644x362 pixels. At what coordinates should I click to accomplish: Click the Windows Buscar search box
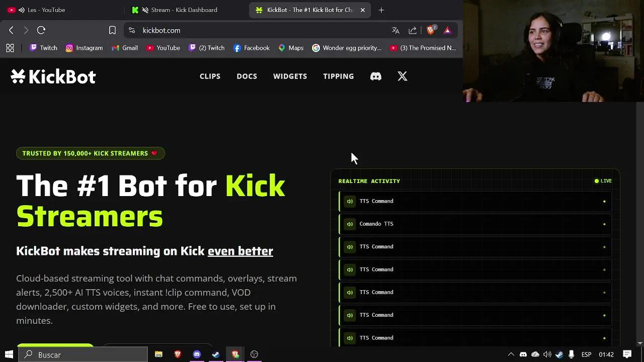[84, 354]
